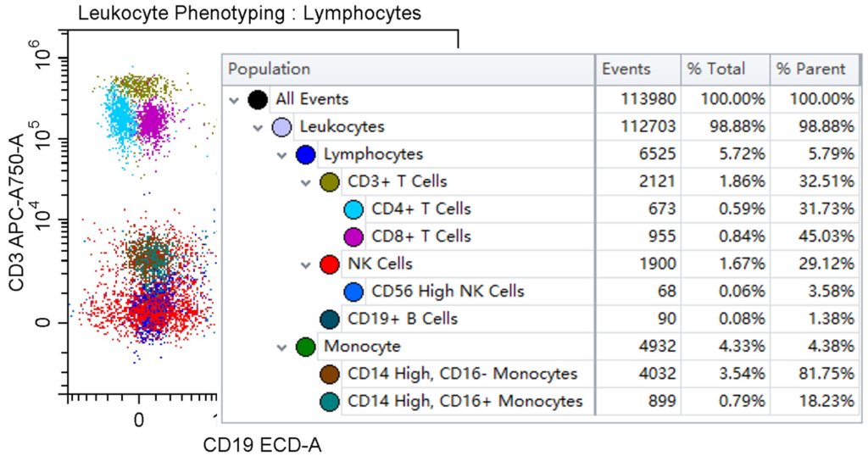Click the blue Lymphocytes color circle
The width and height of the screenshot is (868, 456).
(x=306, y=154)
